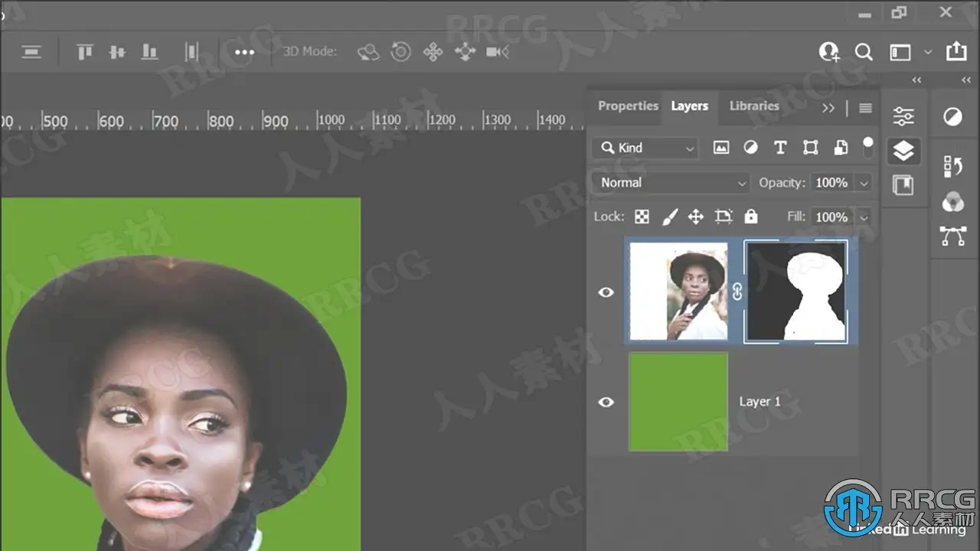Image resolution: width=980 pixels, height=551 pixels.
Task: Select the 3D video camera zoom icon
Action: pos(498,52)
